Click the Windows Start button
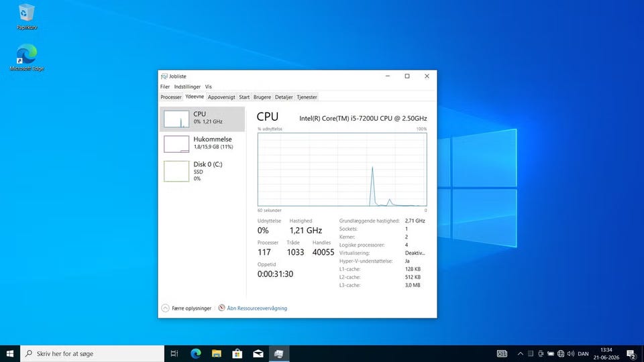Viewport: 644px width, 362px height. 10,353
